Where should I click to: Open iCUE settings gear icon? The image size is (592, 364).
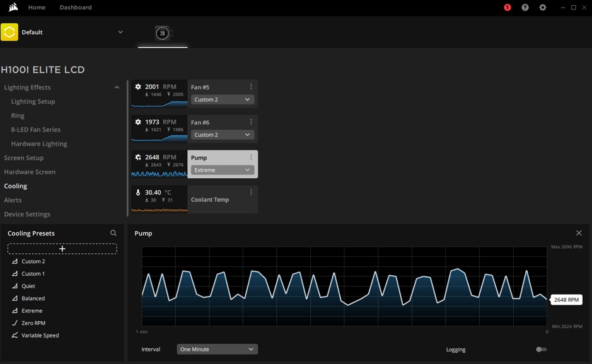543,8
